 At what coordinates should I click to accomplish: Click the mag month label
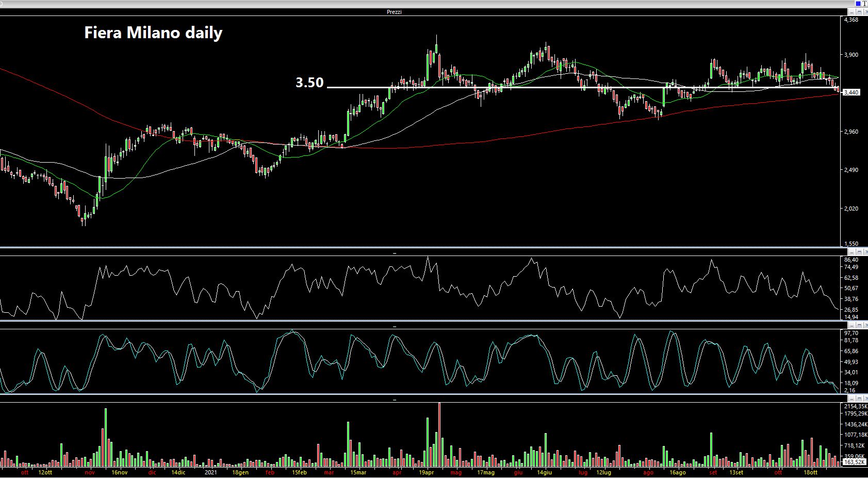pos(456,472)
